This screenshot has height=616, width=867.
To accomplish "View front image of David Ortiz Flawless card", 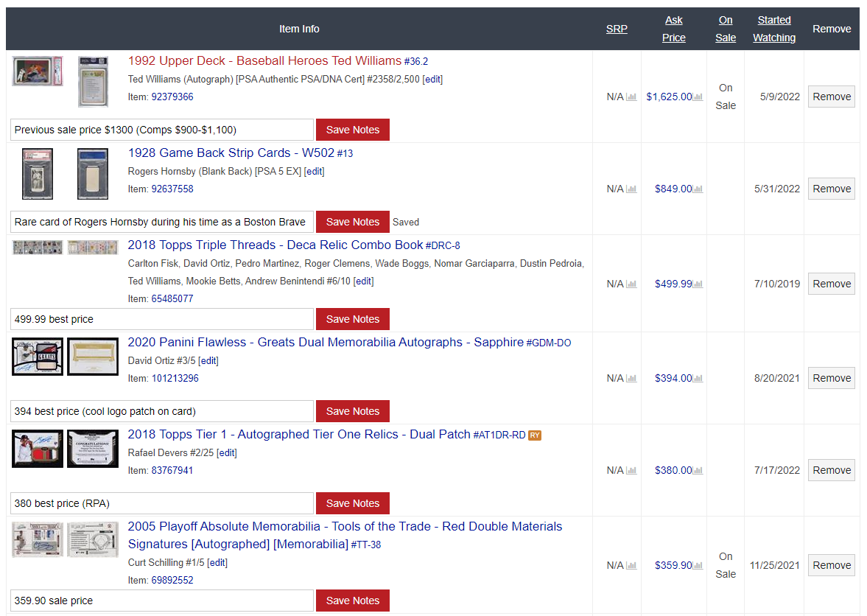I will pos(38,357).
